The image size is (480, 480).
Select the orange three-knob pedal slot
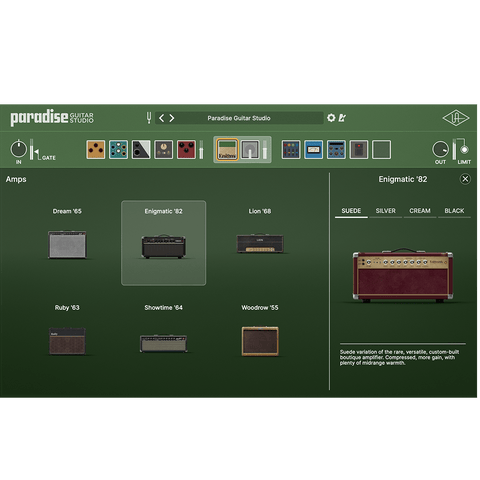96,149
